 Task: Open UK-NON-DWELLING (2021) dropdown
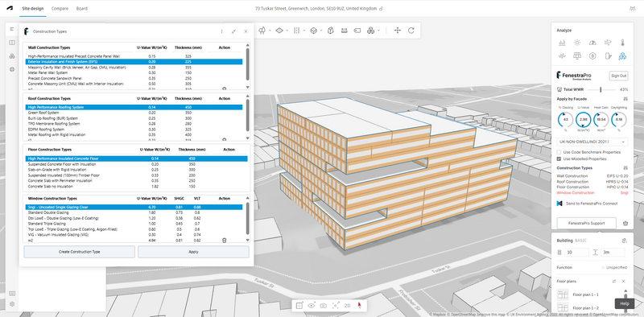pyautogui.click(x=592, y=142)
